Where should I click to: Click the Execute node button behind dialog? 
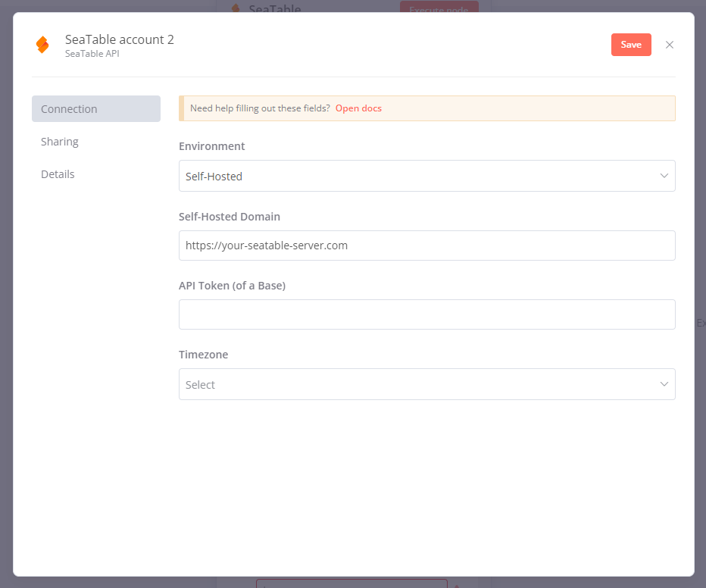click(439, 7)
